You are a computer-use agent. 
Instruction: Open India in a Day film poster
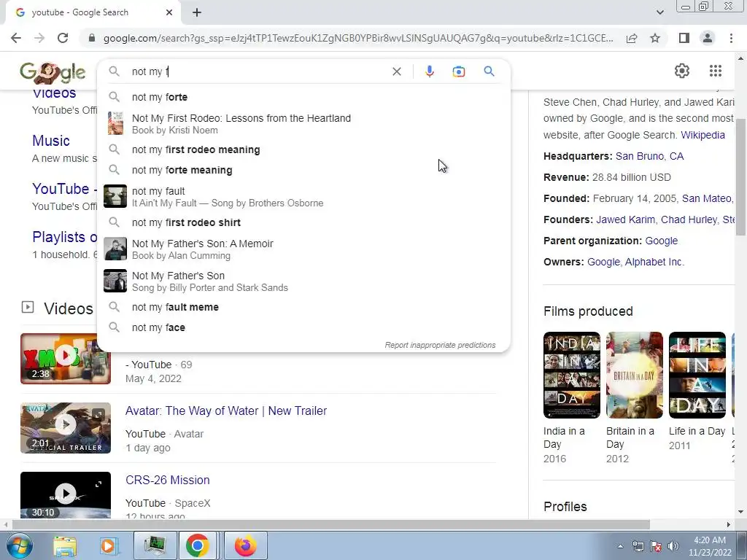tap(572, 376)
